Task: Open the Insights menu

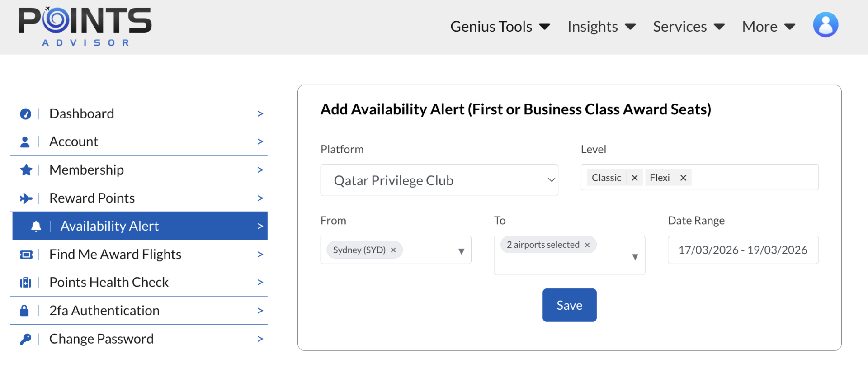Action: 601,27
